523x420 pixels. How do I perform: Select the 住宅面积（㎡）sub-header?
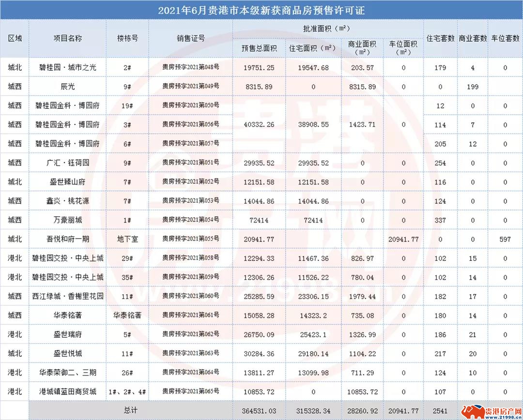(313, 48)
